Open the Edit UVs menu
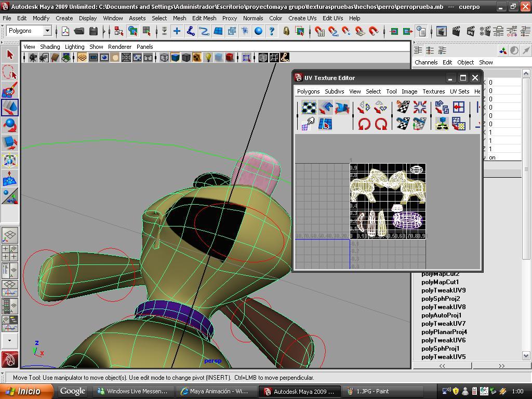 click(332, 18)
